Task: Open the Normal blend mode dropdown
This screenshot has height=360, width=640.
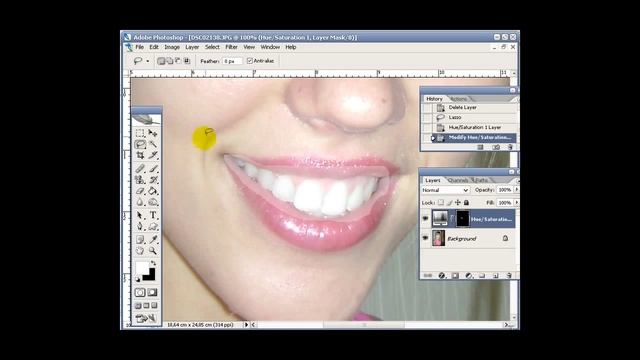Action: [x=445, y=190]
